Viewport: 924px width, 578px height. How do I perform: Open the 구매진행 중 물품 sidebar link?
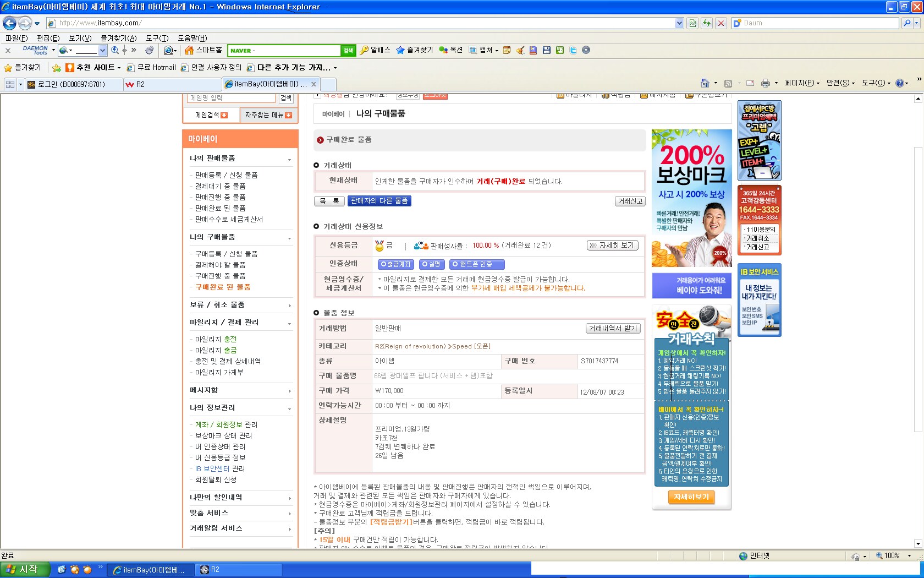(x=220, y=276)
